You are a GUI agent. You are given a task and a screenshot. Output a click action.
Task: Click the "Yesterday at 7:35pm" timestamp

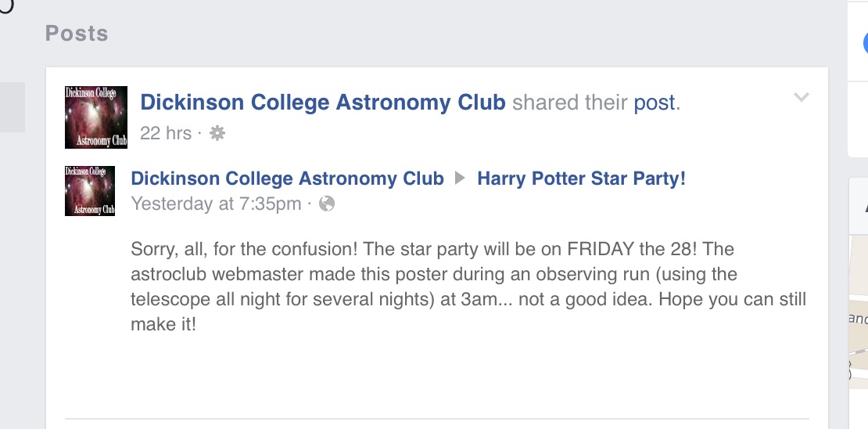(x=216, y=204)
